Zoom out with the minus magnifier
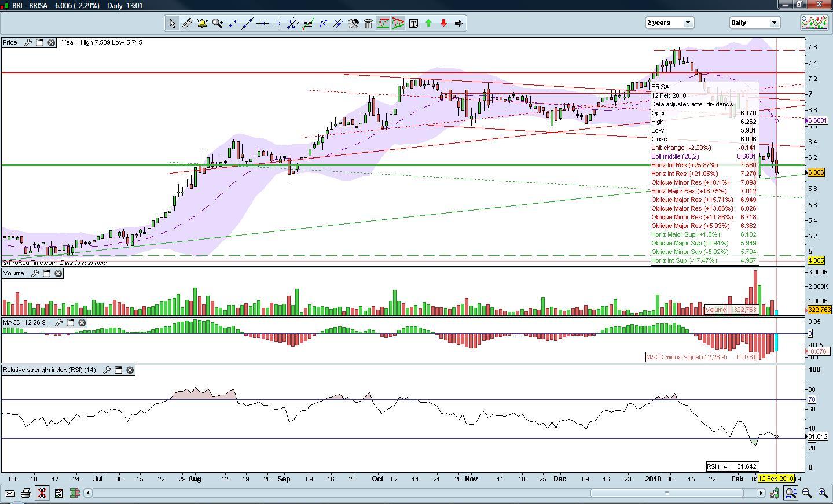Image resolution: width=833 pixels, height=504 pixels. (x=807, y=493)
